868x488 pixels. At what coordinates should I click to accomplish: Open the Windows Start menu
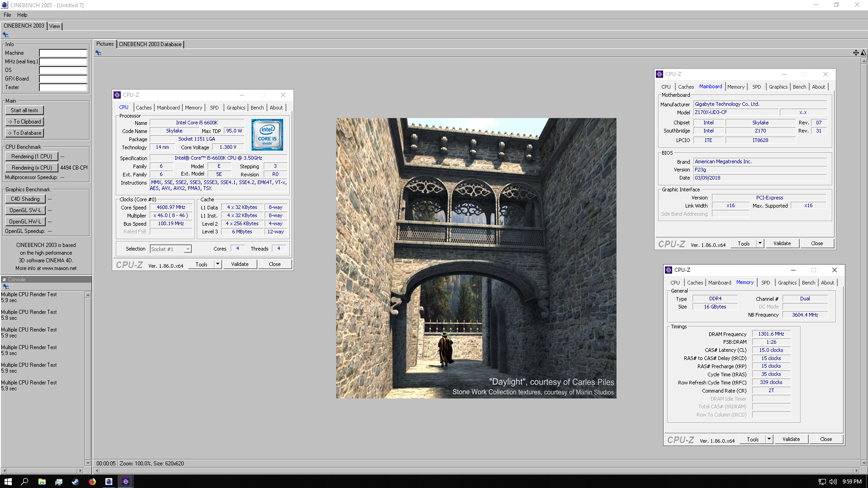point(8,482)
